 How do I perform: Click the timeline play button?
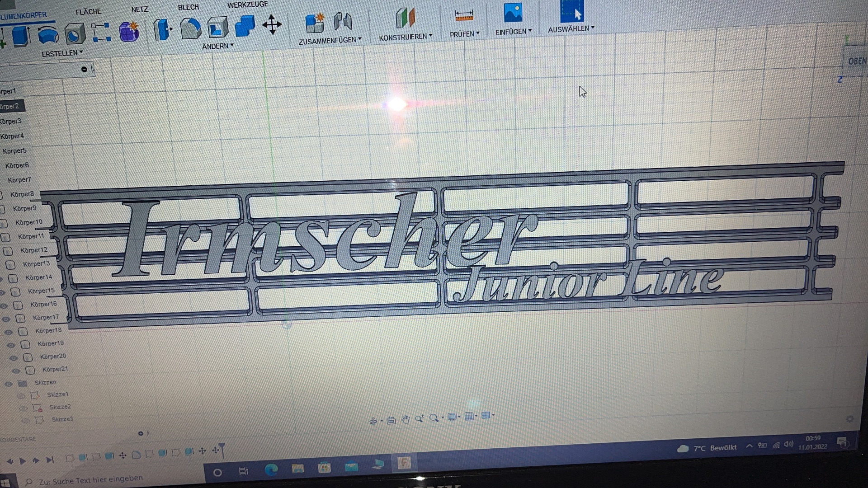(23, 461)
